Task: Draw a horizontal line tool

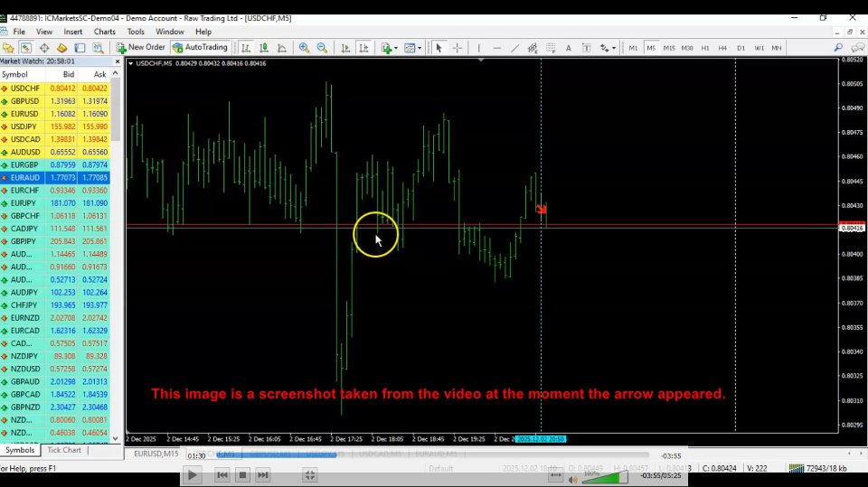Action: pyautogui.click(x=497, y=48)
